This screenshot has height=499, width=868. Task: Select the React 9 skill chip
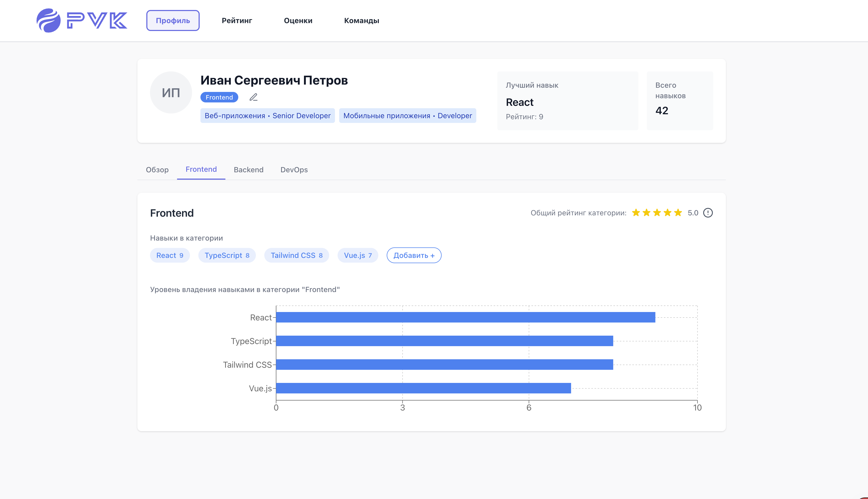point(170,255)
